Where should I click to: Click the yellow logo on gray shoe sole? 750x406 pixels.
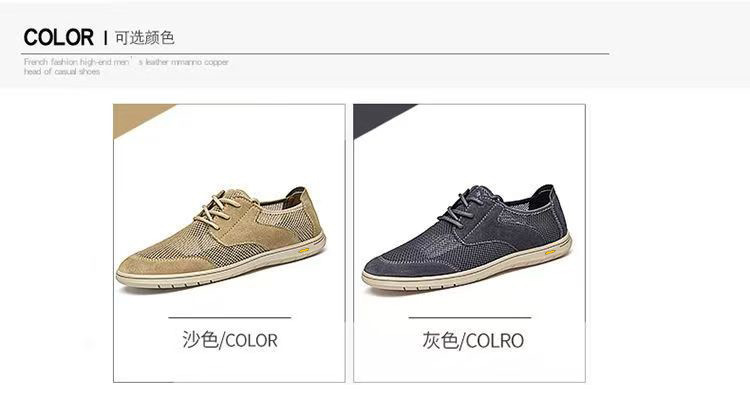[x=550, y=252]
